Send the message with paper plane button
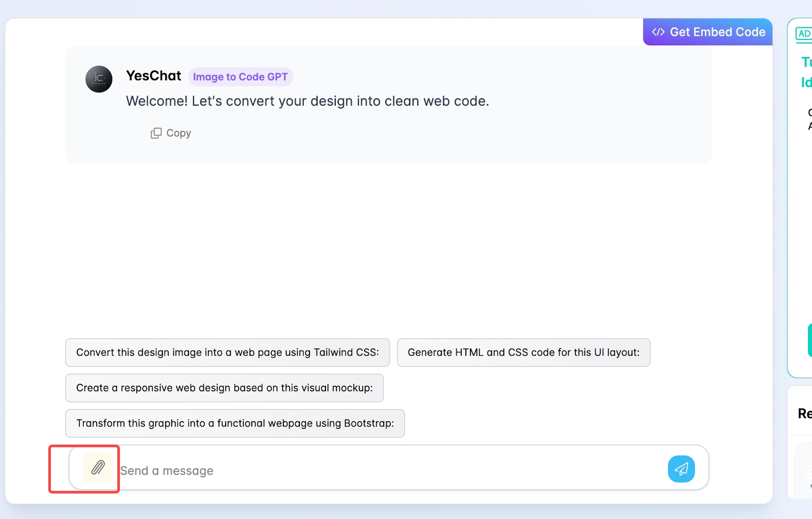 pyautogui.click(x=681, y=469)
